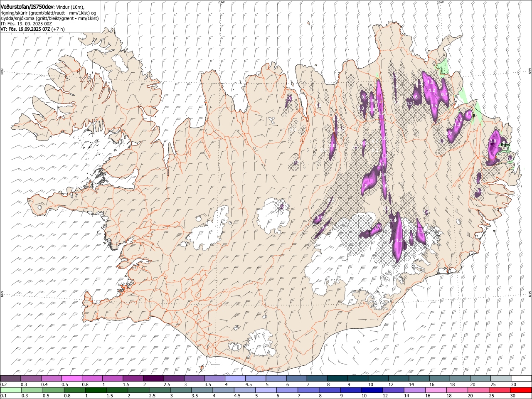Click the valid time line 'VT: Fös. 19.09.2025 07Z'
This screenshot has height=399, width=532.
point(25,29)
